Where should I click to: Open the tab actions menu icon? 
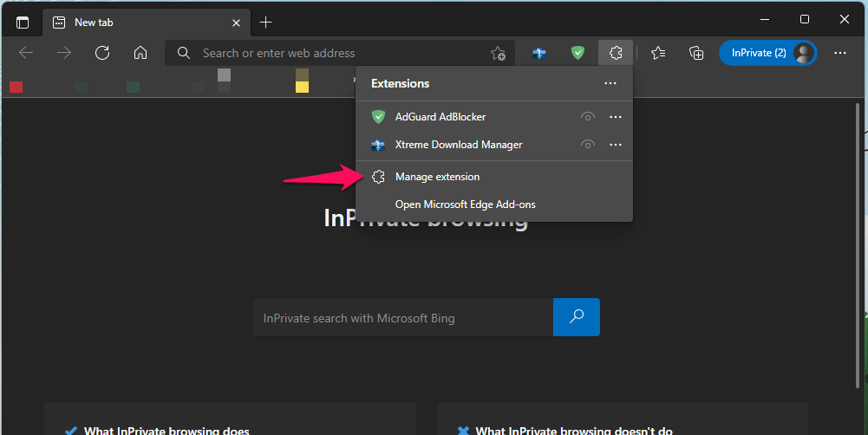coord(23,23)
